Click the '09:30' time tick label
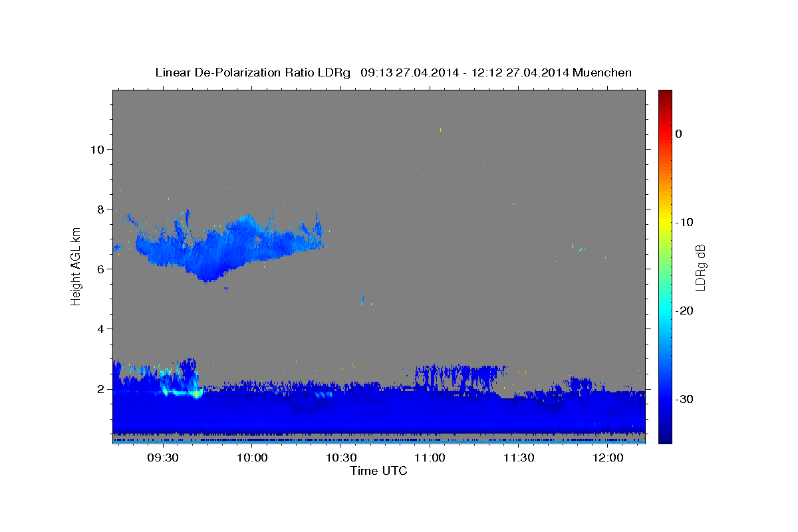The height and width of the screenshot is (532, 798). (x=163, y=458)
